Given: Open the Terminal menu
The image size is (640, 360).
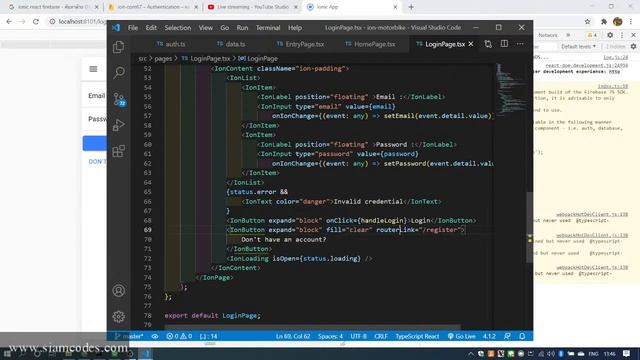Looking at the screenshot, I should (x=268, y=28).
